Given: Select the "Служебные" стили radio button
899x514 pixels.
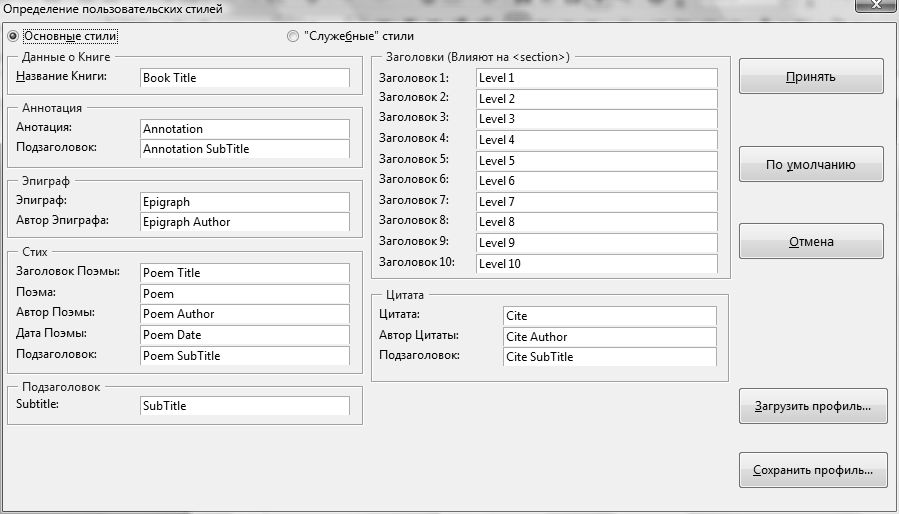Looking at the screenshot, I should click(x=293, y=36).
